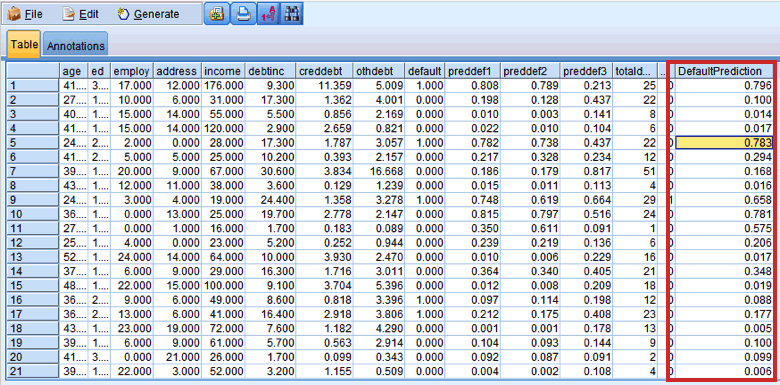780x385 pixels.
Task: Open the File menu
Action: 25,14
